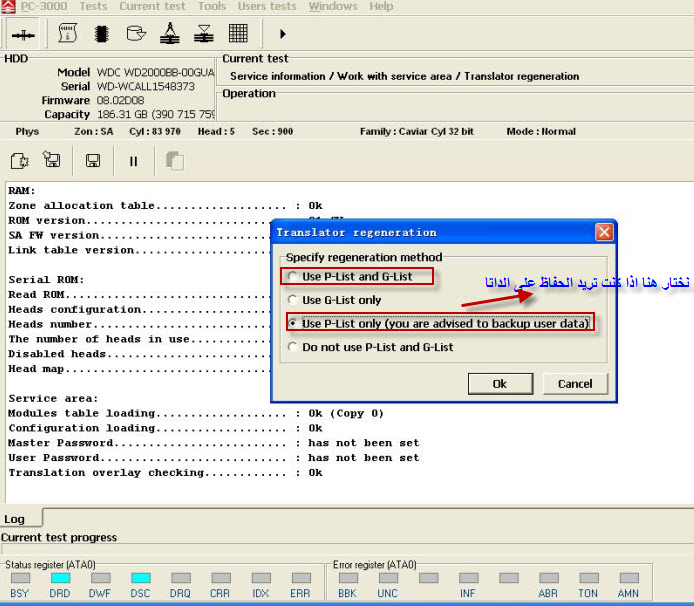Image resolution: width=694 pixels, height=606 pixels.
Task: Click the DRQ status indicator
Action: [181, 578]
